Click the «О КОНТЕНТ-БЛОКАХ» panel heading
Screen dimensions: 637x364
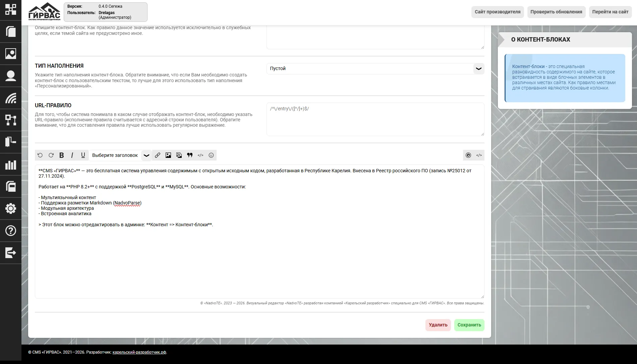[x=540, y=40]
